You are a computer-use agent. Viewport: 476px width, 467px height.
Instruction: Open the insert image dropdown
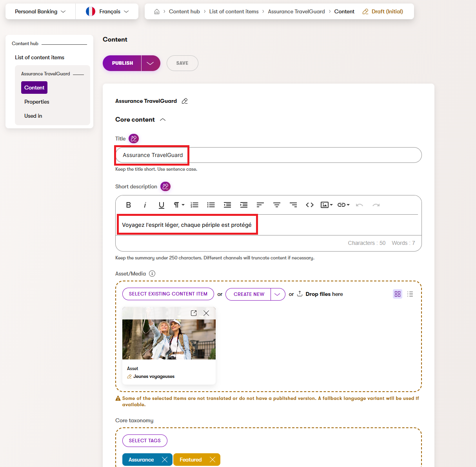coord(327,205)
